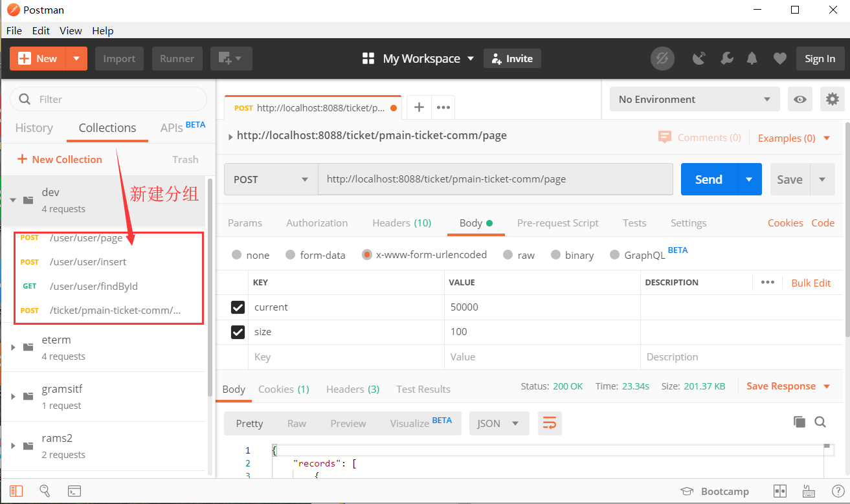Viewport: 850px width, 504px height.
Task: Click the environment quick look eye icon
Action: pos(800,99)
